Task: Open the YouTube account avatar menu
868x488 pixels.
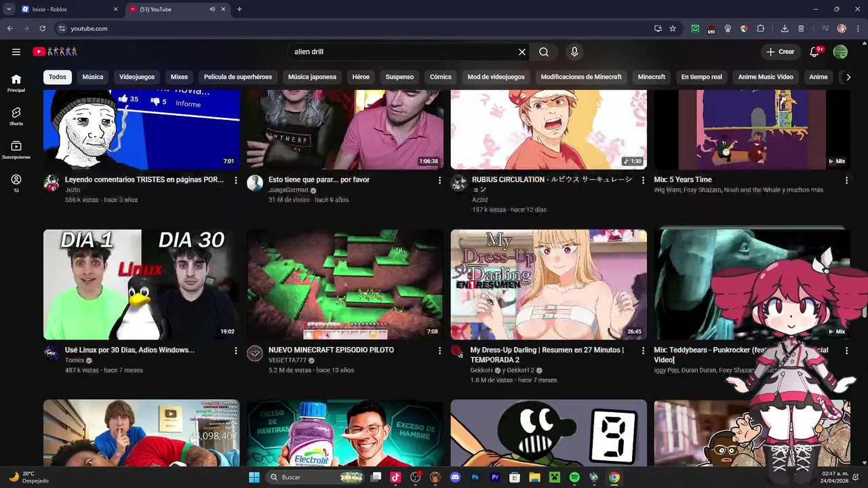Action: pos(840,52)
